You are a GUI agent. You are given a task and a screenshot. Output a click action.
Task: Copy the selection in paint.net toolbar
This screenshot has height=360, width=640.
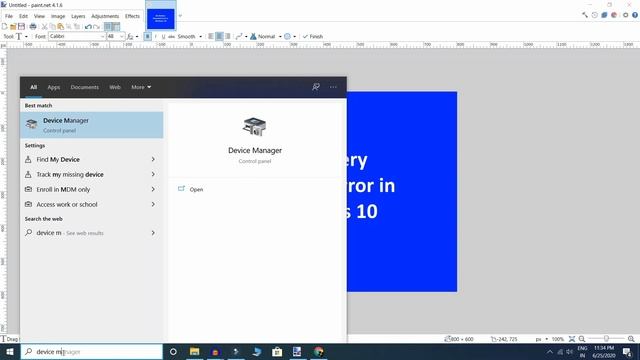(52, 27)
